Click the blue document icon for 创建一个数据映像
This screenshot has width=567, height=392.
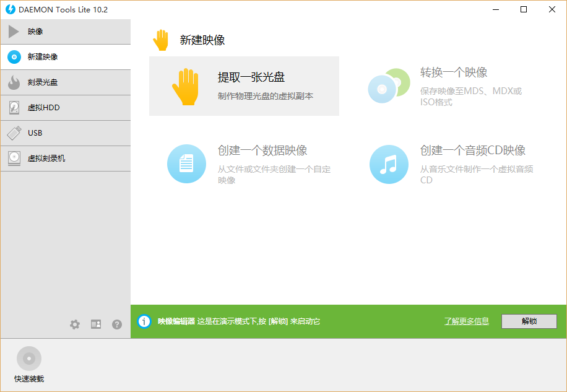point(186,164)
